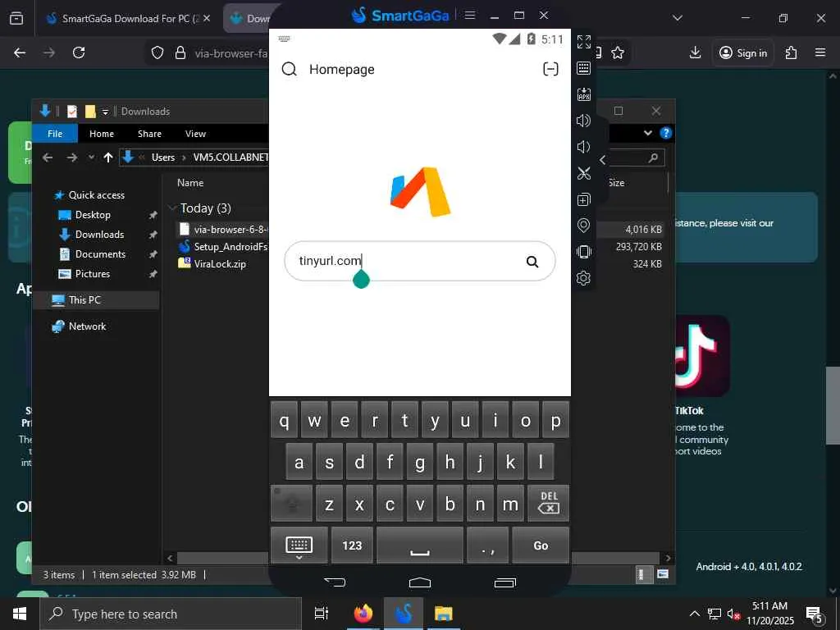Tap the Android back navigation button

coord(335,582)
